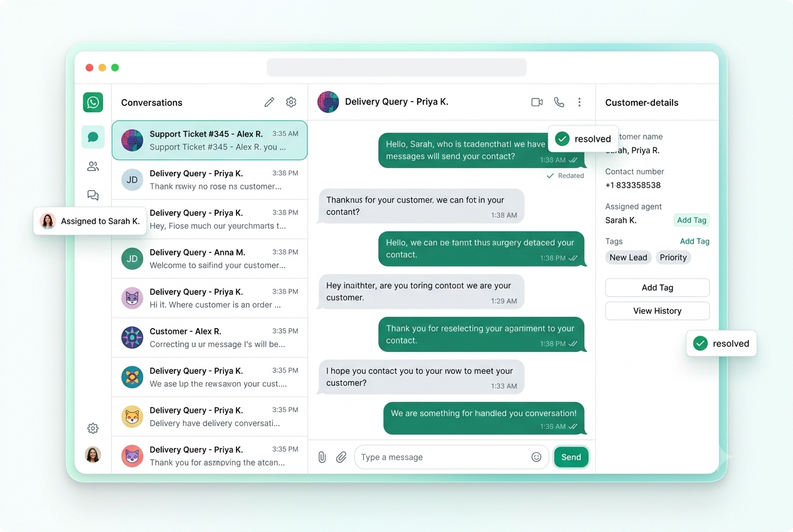Click message 'Thanknus for your customer...'
The width and height of the screenshot is (793, 532).
coord(421,206)
